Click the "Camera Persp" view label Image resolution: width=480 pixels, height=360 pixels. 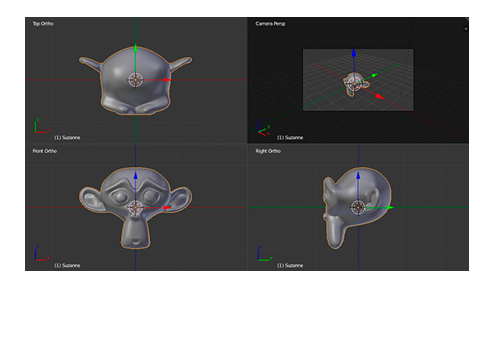click(x=270, y=24)
